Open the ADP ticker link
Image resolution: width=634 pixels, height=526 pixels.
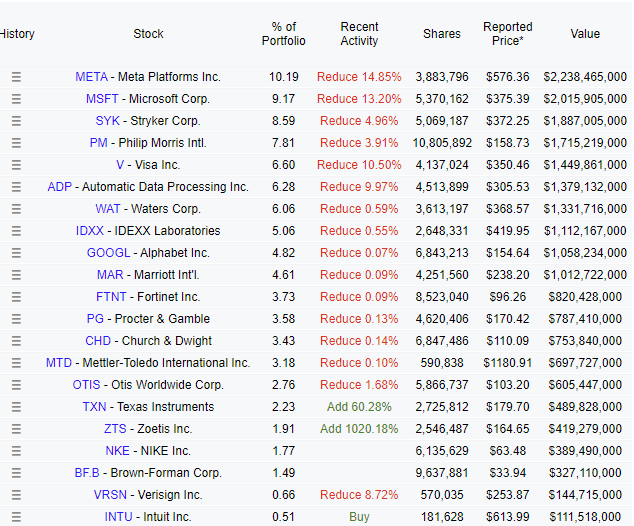pos(59,187)
